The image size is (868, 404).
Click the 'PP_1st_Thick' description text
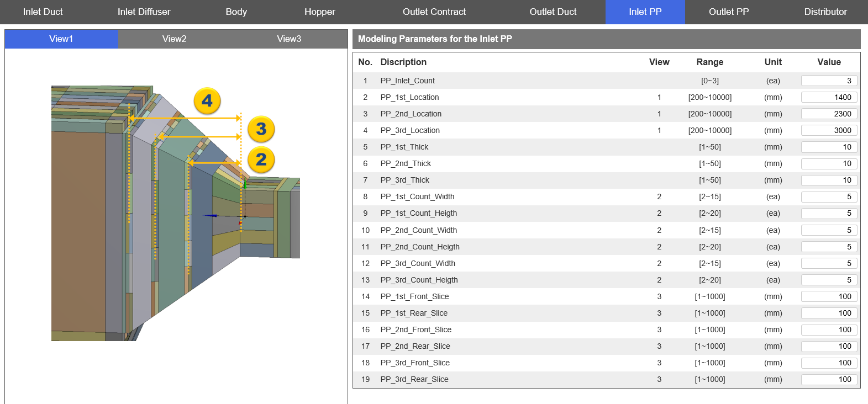[404, 147]
